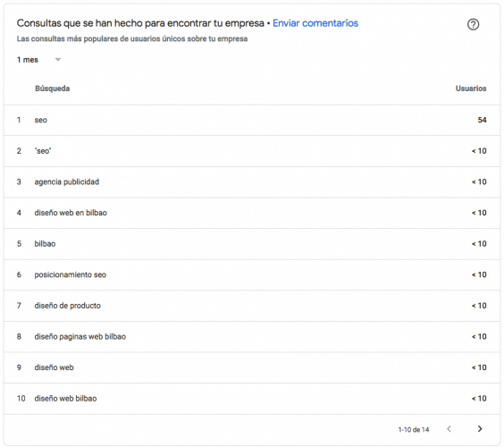Click the user count value '54'
The image size is (504, 447).
pos(483,120)
